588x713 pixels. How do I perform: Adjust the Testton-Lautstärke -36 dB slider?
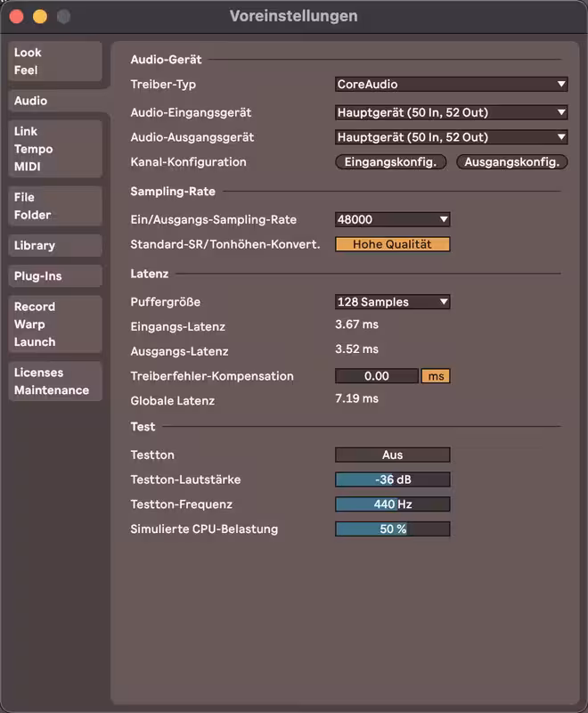[x=393, y=479]
